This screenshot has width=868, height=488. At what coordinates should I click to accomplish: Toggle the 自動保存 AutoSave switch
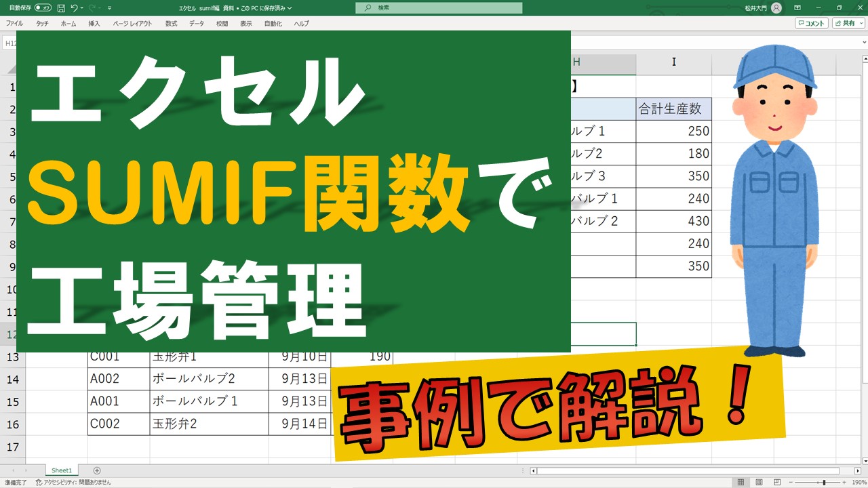point(43,8)
